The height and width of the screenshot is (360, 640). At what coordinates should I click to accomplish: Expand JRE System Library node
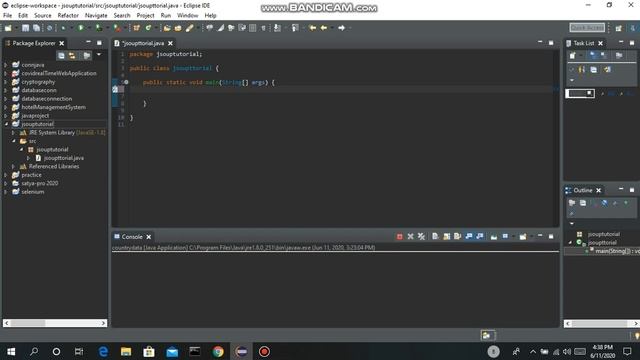point(13,133)
